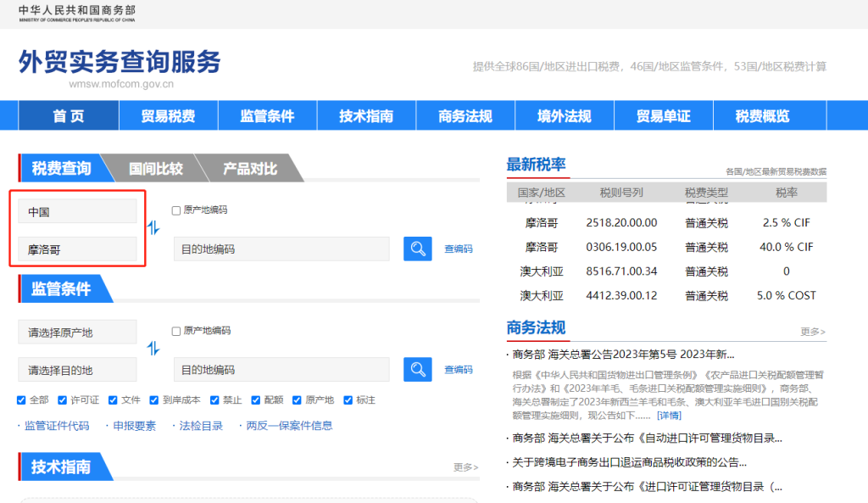Open the 商务法规 nav item
The width and height of the screenshot is (868, 503).
pos(465,115)
